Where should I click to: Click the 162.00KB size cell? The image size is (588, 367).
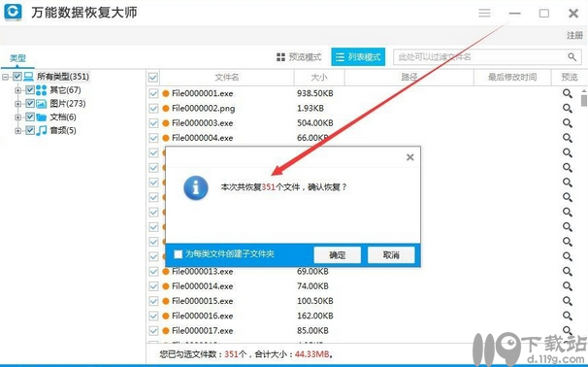click(x=315, y=316)
